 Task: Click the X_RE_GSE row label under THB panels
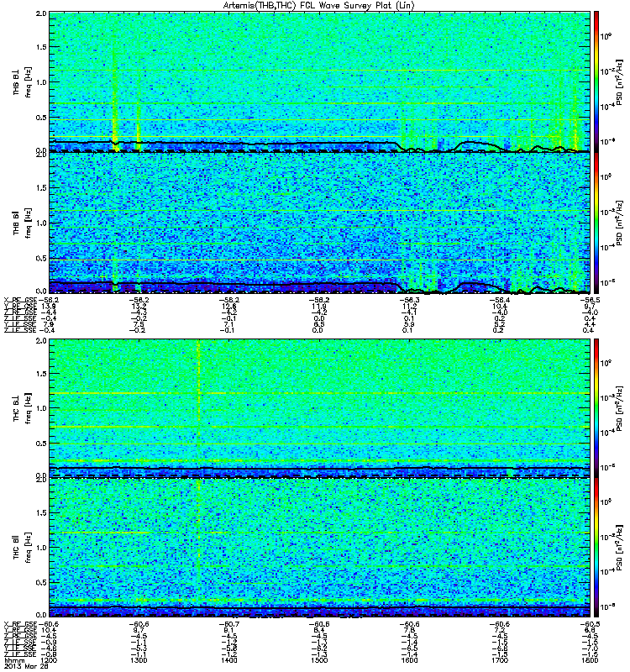(x=19, y=300)
